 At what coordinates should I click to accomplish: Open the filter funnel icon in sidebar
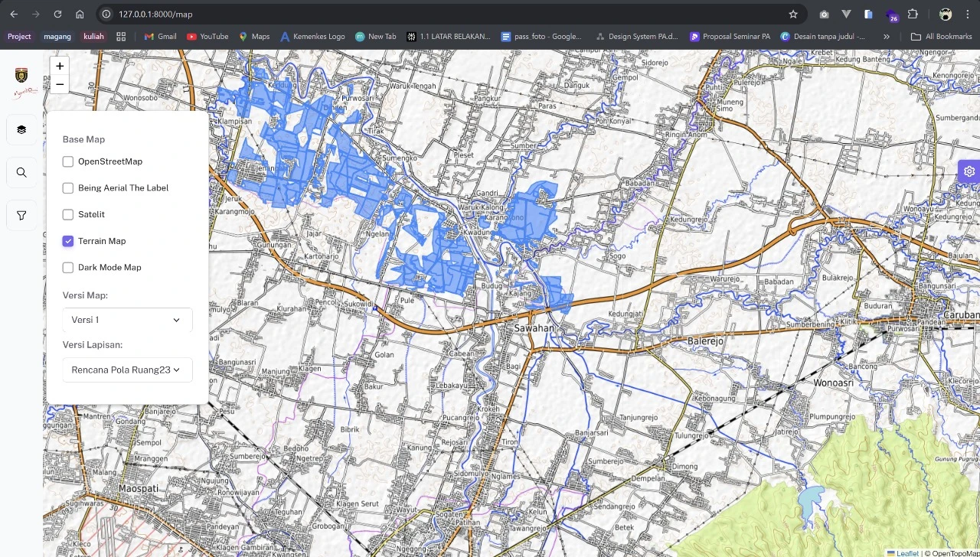(x=21, y=216)
